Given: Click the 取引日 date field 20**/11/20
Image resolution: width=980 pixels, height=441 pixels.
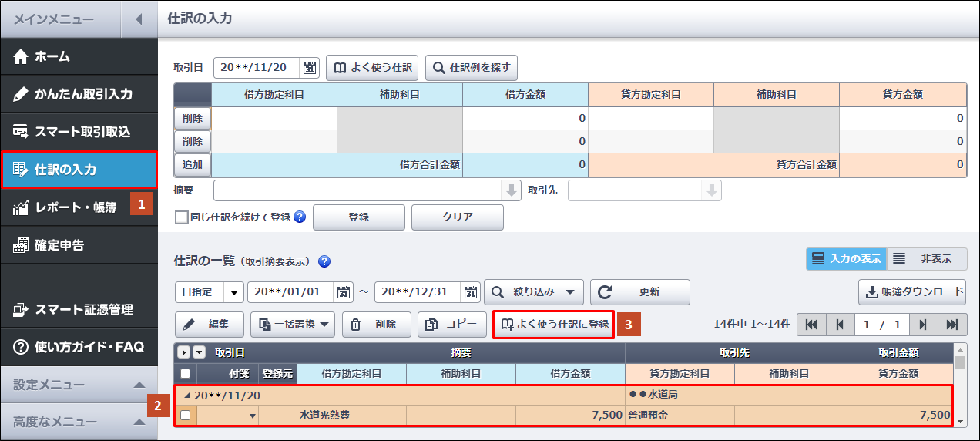Looking at the screenshot, I should [x=257, y=68].
